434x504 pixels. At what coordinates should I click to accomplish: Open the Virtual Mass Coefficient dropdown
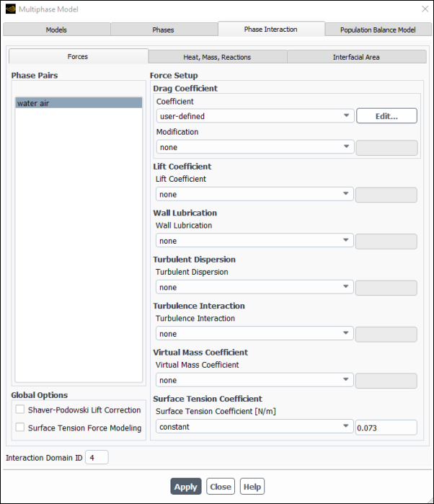[x=254, y=380]
